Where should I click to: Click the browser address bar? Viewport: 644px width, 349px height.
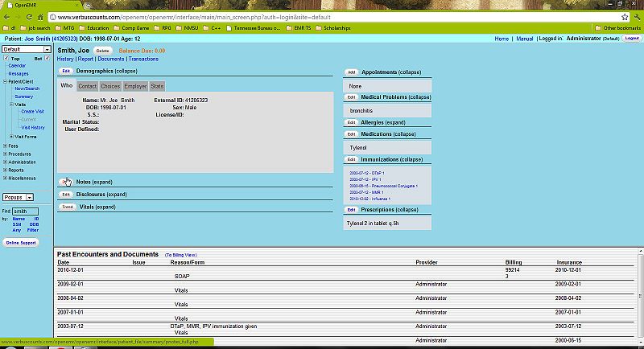(335, 17)
